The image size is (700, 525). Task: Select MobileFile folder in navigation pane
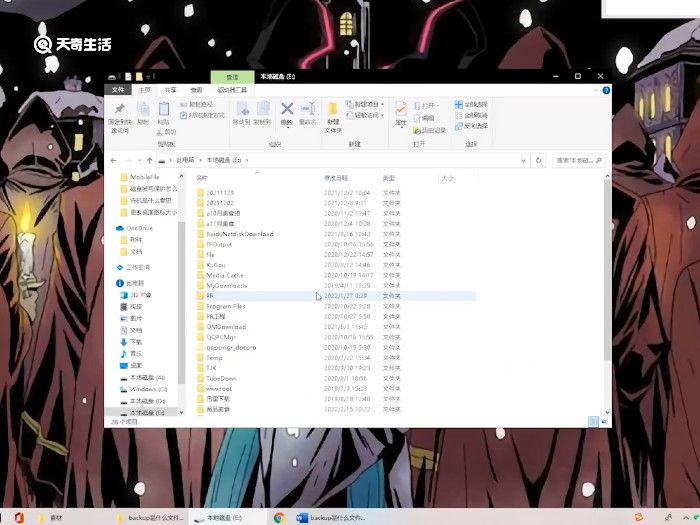click(140, 177)
